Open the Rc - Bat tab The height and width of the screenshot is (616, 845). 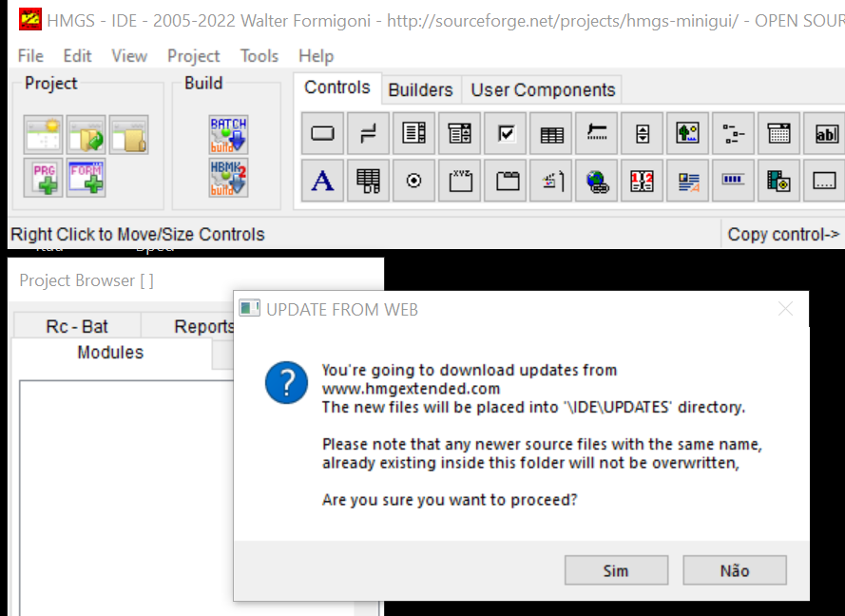(77, 327)
